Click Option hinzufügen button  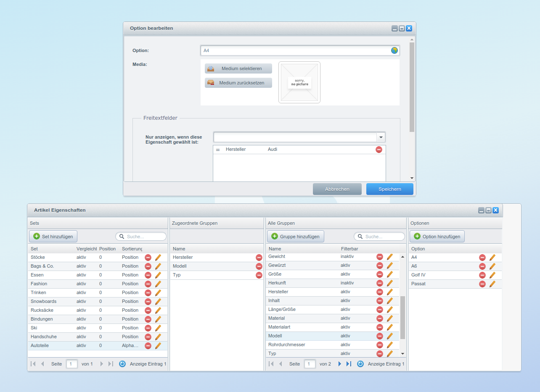click(437, 237)
